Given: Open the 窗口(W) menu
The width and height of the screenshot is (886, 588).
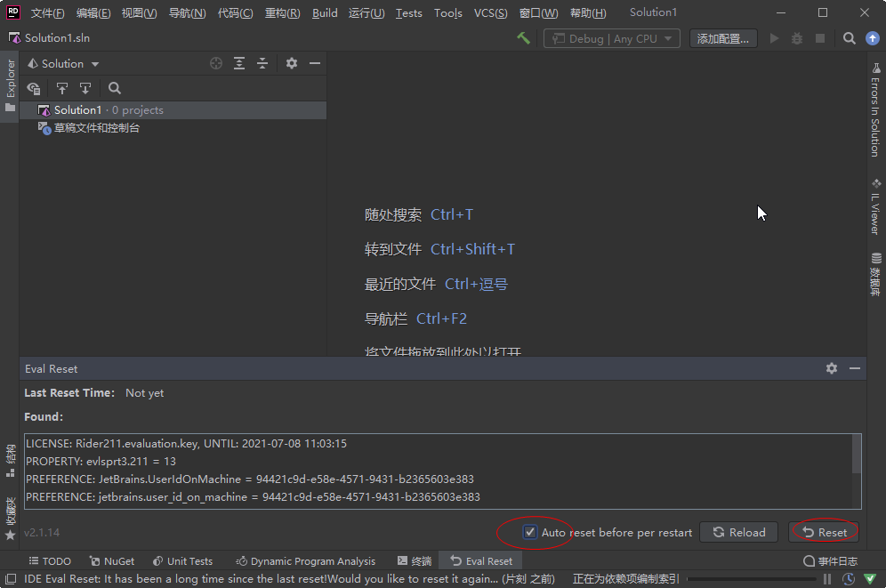Looking at the screenshot, I should (538, 13).
